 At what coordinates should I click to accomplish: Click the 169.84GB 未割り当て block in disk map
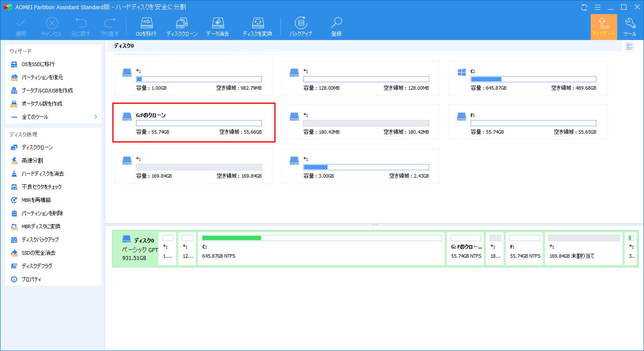tap(583, 249)
